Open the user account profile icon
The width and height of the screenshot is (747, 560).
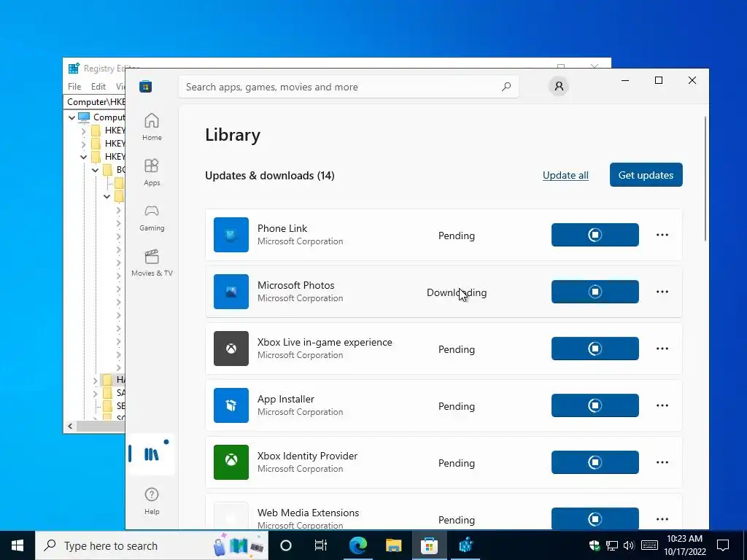click(559, 86)
